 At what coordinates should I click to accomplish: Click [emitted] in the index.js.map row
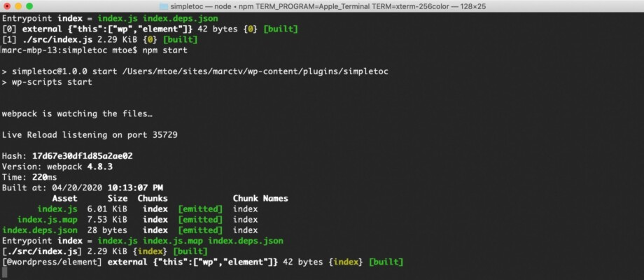pos(200,220)
